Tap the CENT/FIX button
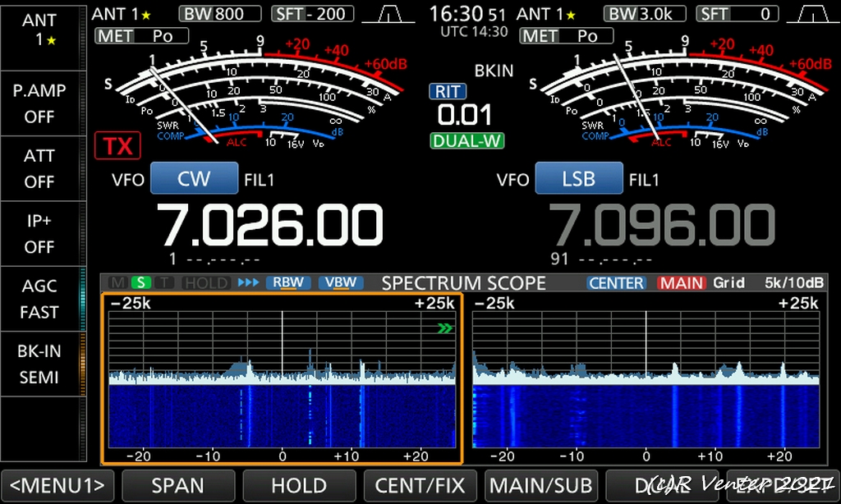Image resolution: width=841 pixels, height=504 pixels. tap(420, 486)
